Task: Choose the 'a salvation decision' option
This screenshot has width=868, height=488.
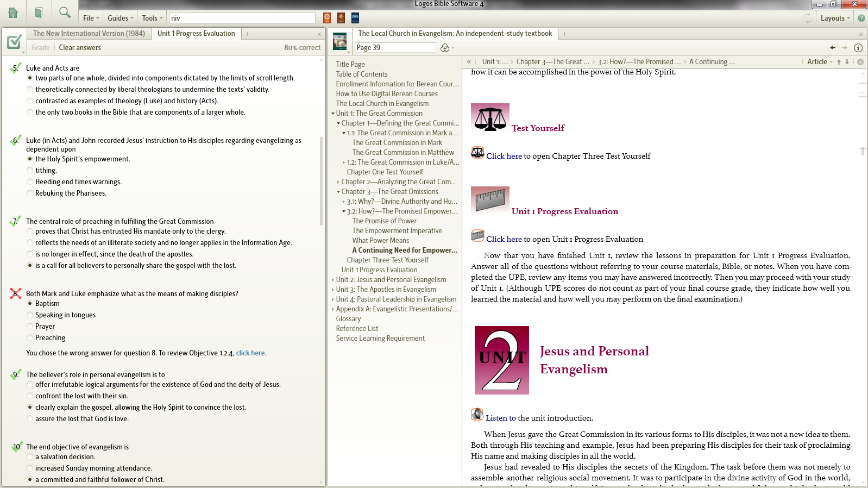Action: pyautogui.click(x=30, y=457)
